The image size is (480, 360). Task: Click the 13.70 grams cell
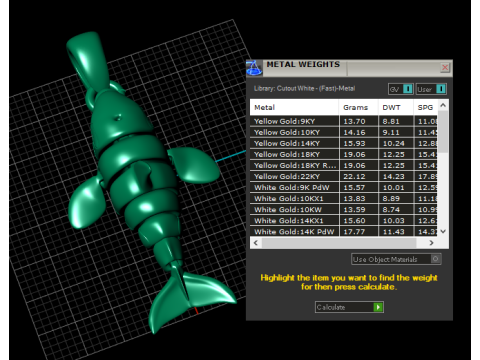359,121
